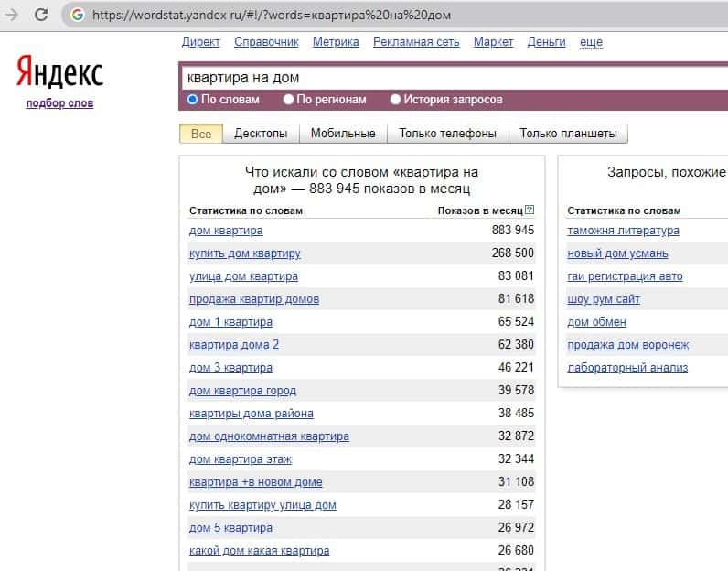Click the Яндекс logo
This screenshot has height=571, width=728.
59,73
